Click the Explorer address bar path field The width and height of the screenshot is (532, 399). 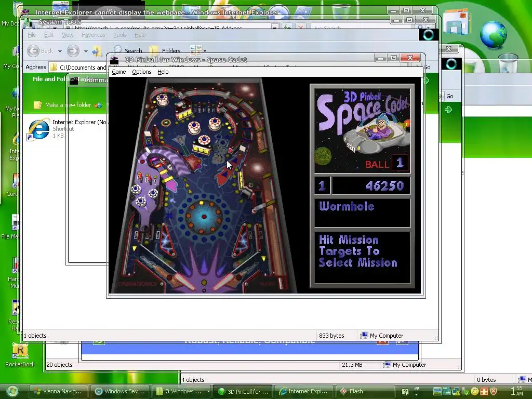click(x=83, y=67)
